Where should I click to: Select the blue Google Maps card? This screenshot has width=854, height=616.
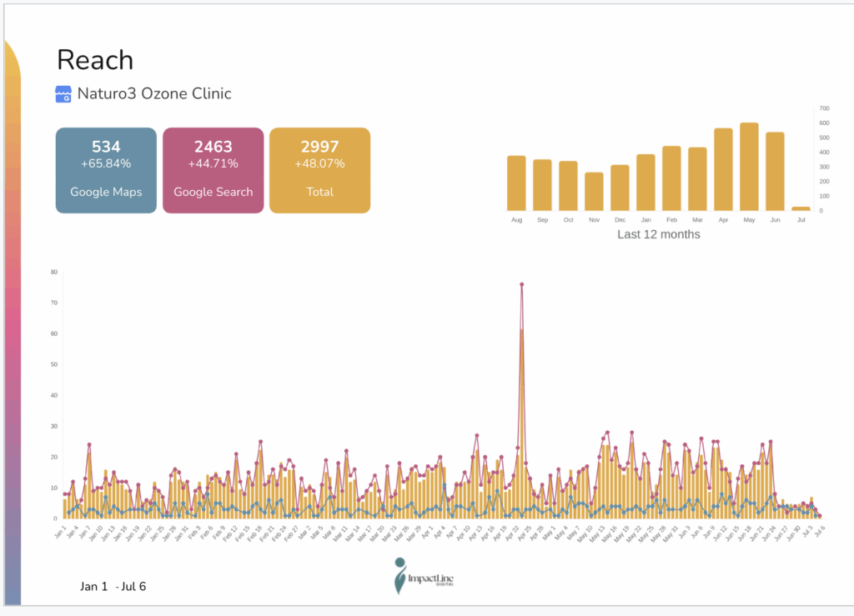click(x=106, y=170)
